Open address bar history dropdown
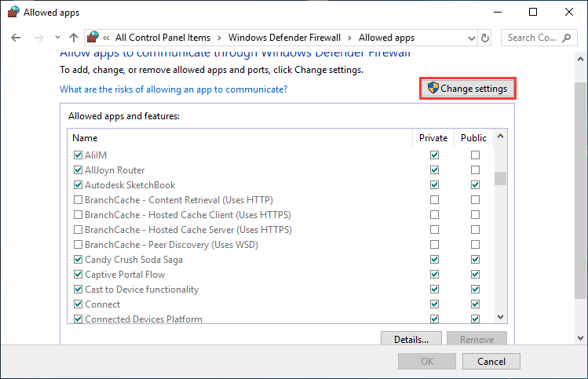The image size is (588, 379). click(x=471, y=38)
